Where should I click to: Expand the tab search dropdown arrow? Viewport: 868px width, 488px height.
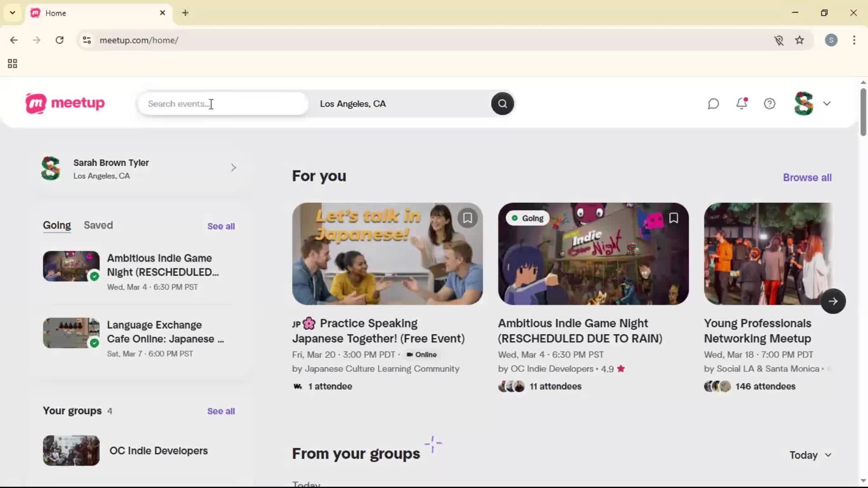(12, 13)
